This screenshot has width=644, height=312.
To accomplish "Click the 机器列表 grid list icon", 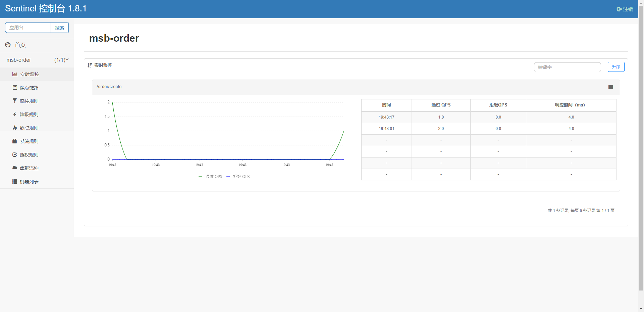I will 15,181.
